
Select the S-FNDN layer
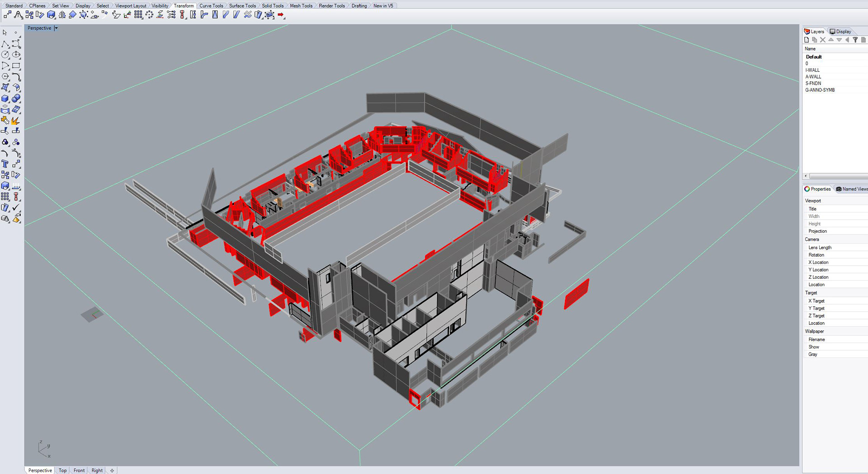pyautogui.click(x=835, y=83)
